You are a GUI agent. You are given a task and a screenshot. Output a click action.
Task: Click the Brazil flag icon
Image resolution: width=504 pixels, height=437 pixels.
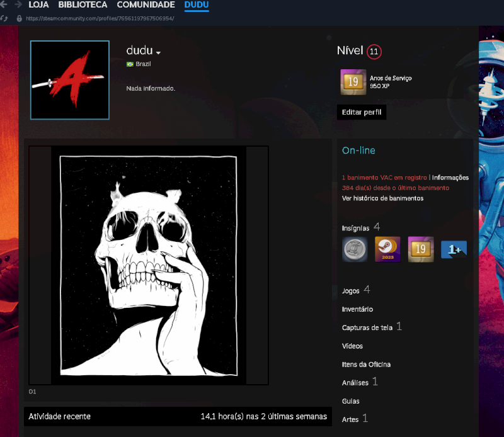[130, 64]
